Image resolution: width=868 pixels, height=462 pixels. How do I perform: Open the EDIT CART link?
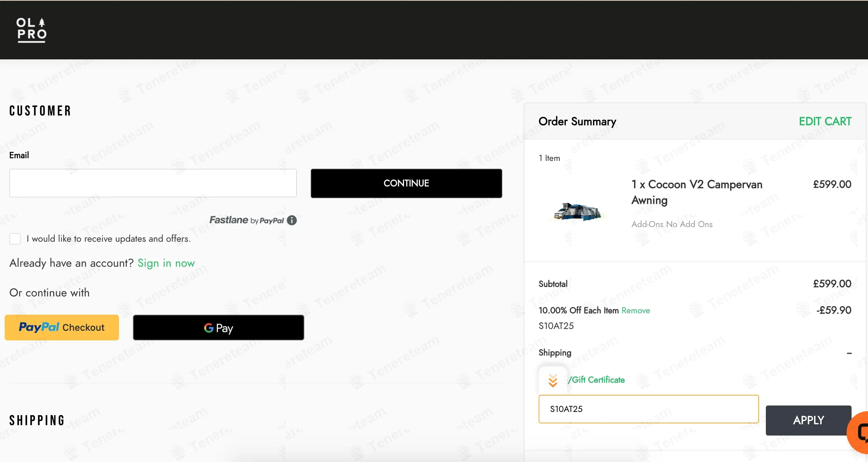[825, 122]
